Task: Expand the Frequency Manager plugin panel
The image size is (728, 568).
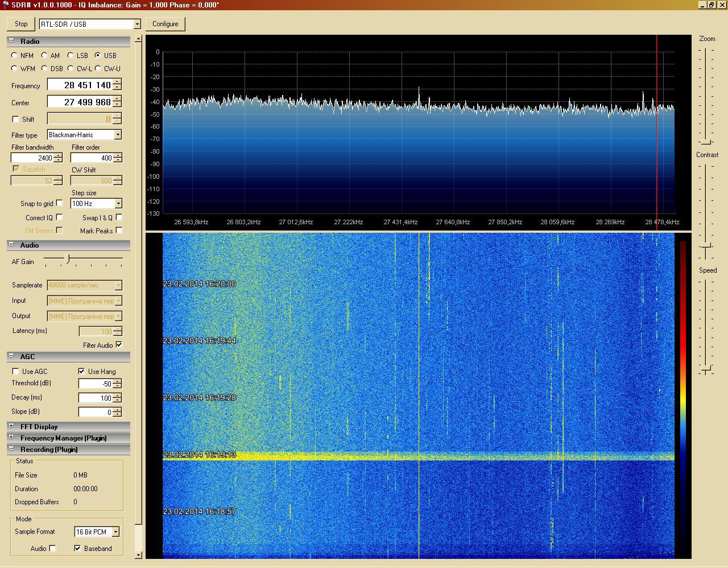Action: [11, 438]
